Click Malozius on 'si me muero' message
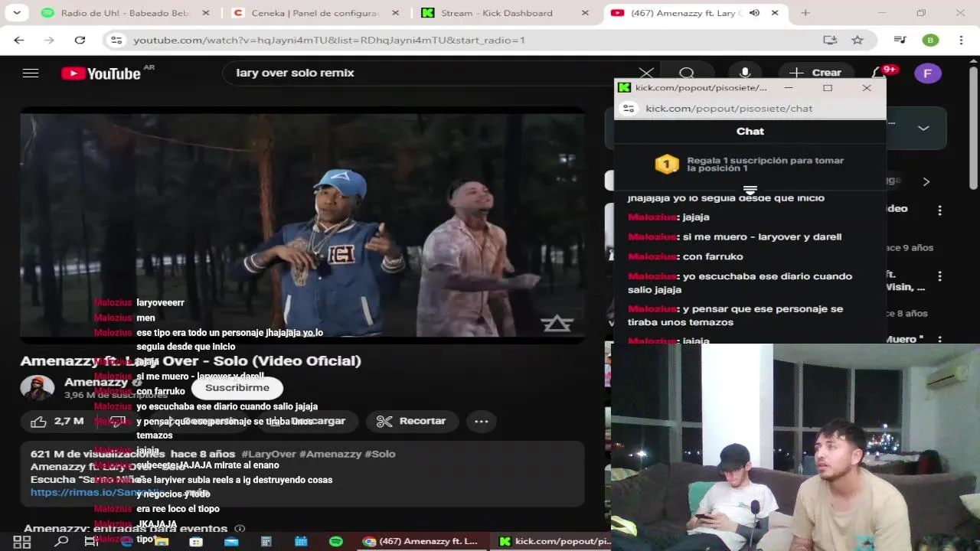Image resolution: width=980 pixels, height=551 pixels. 653,236
